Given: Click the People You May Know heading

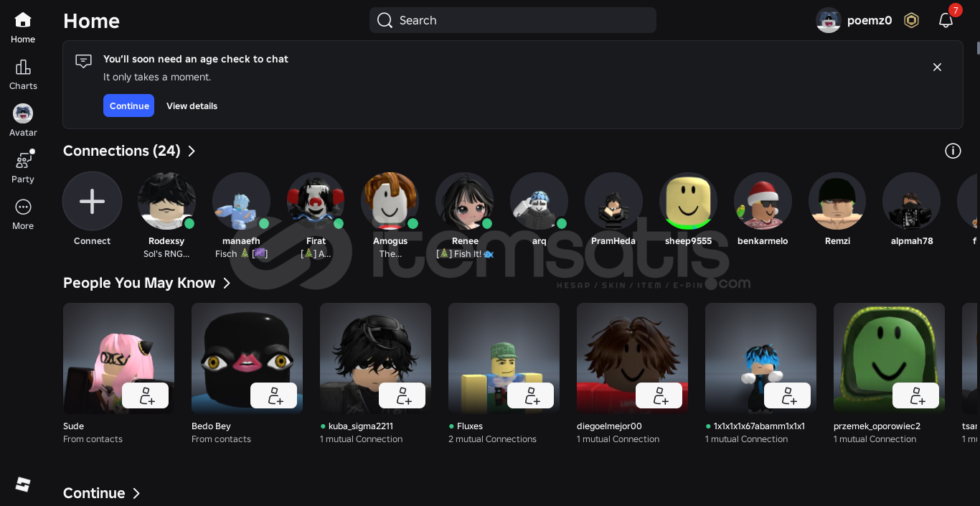Looking at the screenshot, I should coord(139,283).
